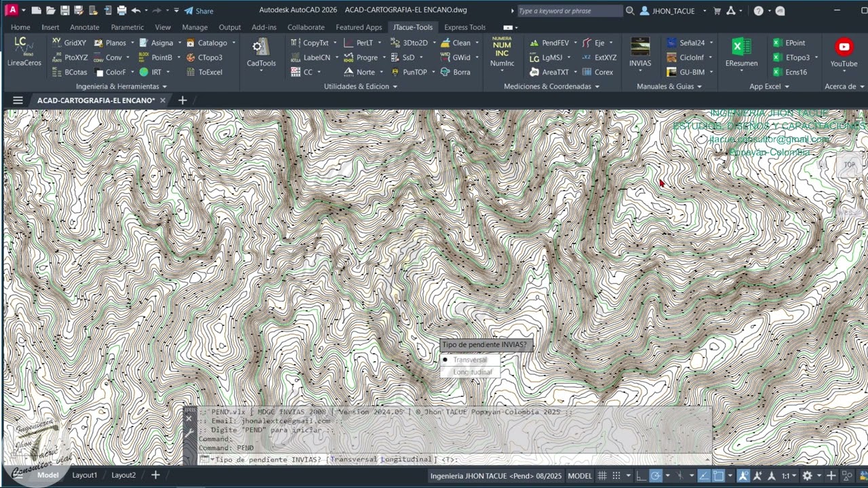868x488 pixels.
Task: Toggle object snap in status bar
Action: (x=719, y=476)
